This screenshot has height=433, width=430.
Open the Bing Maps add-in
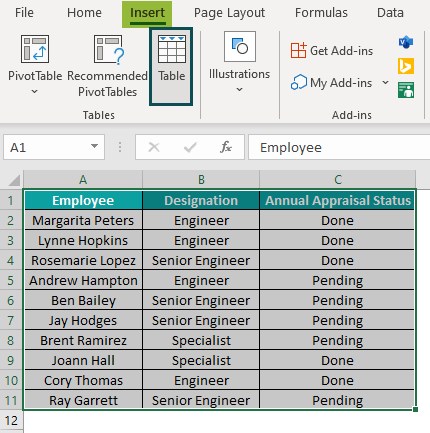(x=406, y=66)
